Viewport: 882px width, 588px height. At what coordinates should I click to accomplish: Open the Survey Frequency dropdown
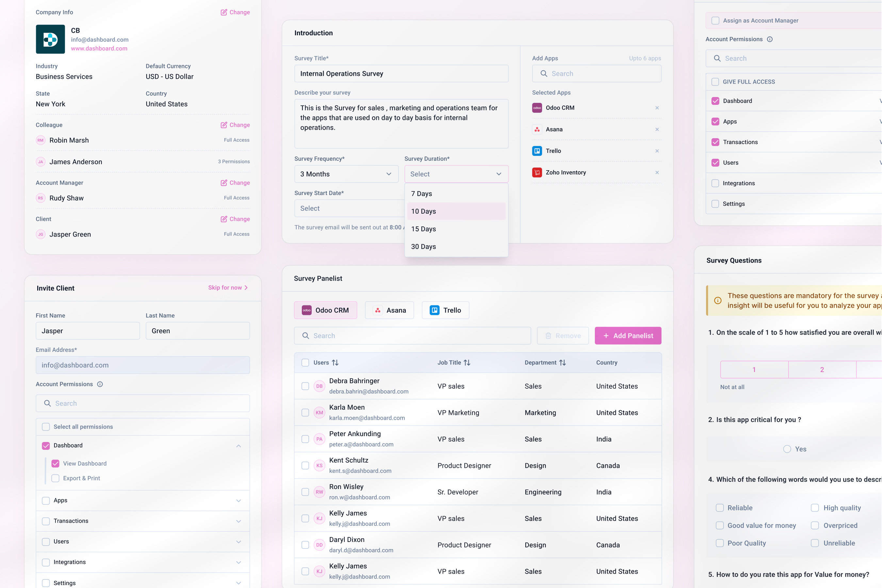click(x=346, y=174)
